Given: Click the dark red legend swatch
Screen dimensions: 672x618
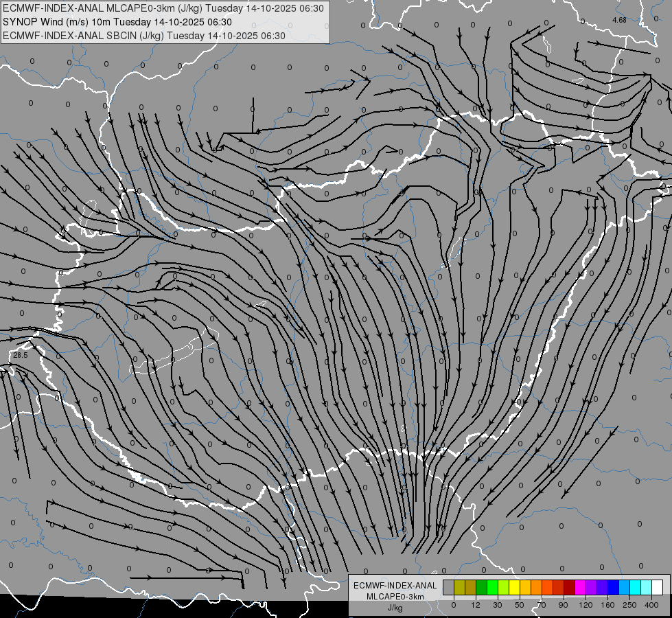Looking at the screenshot, I should [569, 587].
